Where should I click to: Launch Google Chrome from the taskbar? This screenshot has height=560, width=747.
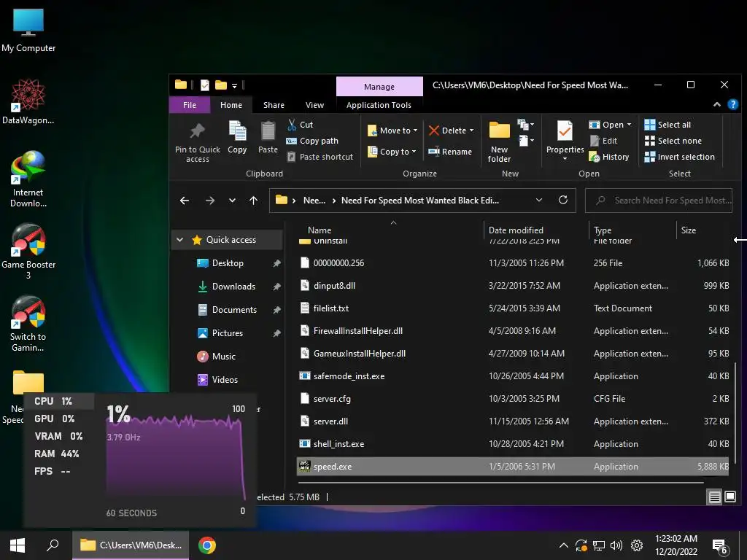point(206,545)
